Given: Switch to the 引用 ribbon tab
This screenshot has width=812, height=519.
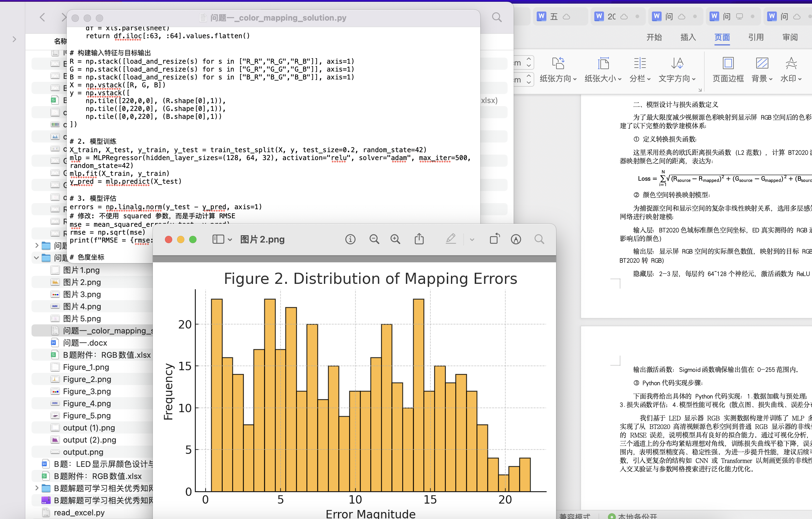Looking at the screenshot, I should click(756, 37).
